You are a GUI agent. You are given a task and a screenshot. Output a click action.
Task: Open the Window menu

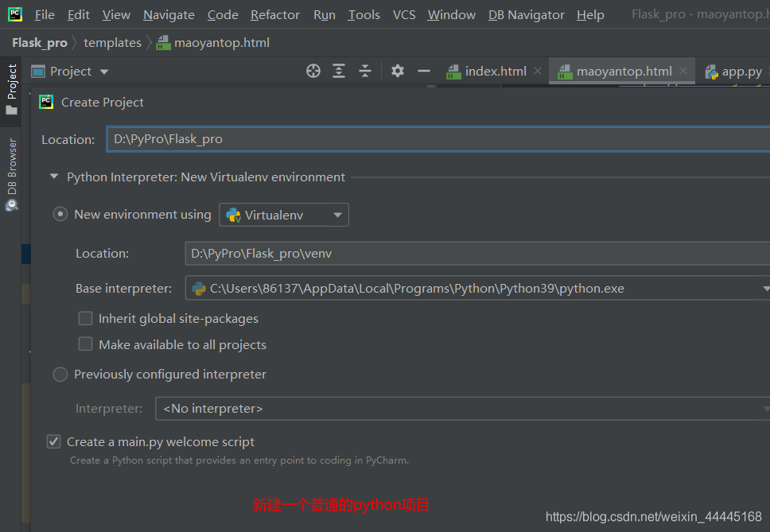tap(451, 15)
